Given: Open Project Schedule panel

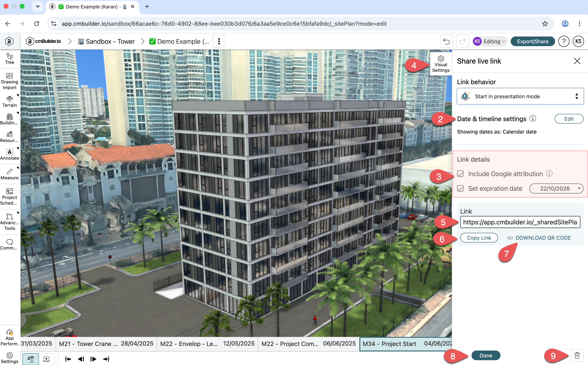Looking at the screenshot, I should (10, 197).
